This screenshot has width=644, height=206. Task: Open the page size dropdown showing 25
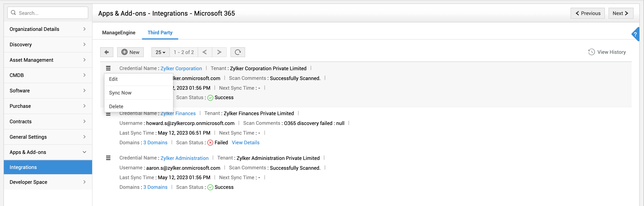coord(160,52)
